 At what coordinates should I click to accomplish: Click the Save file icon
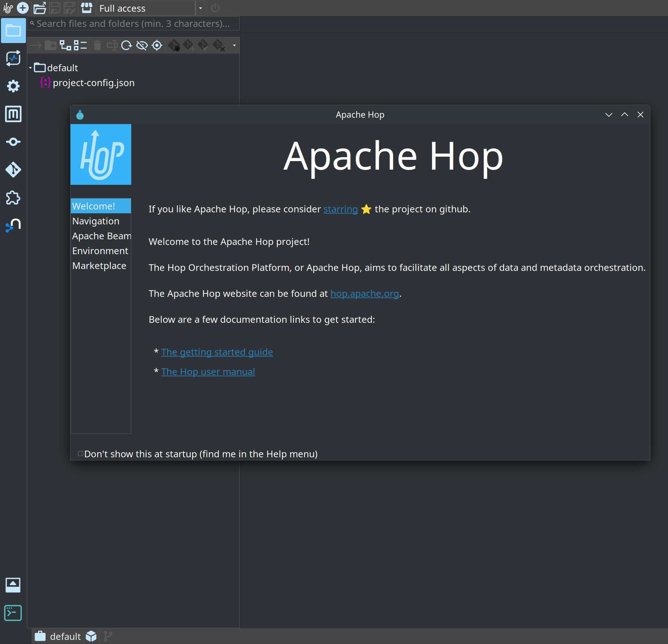[55, 8]
